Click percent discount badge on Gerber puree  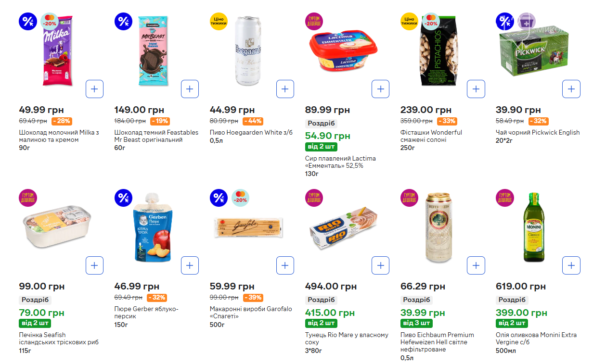(x=123, y=198)
